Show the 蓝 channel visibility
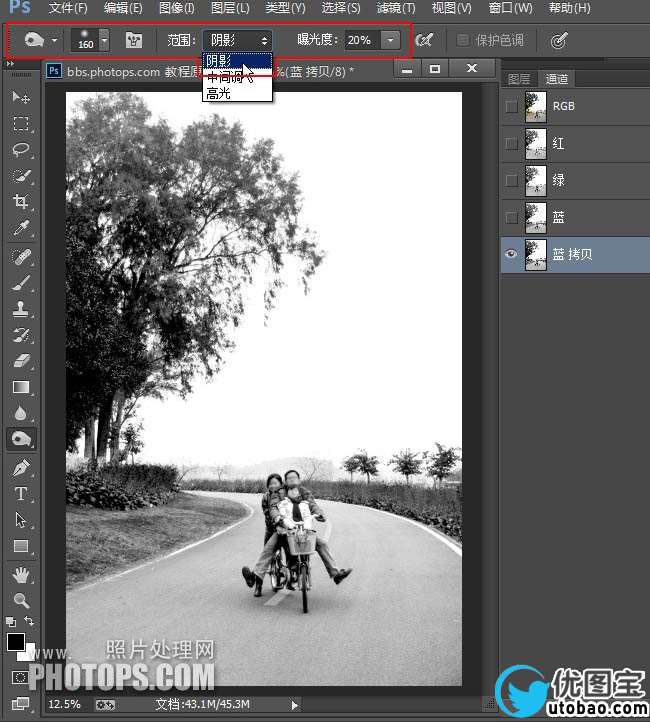 click(511, 217)
